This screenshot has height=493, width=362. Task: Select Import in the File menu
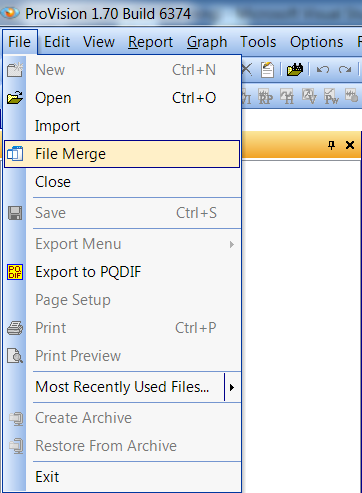click(122, 126)
